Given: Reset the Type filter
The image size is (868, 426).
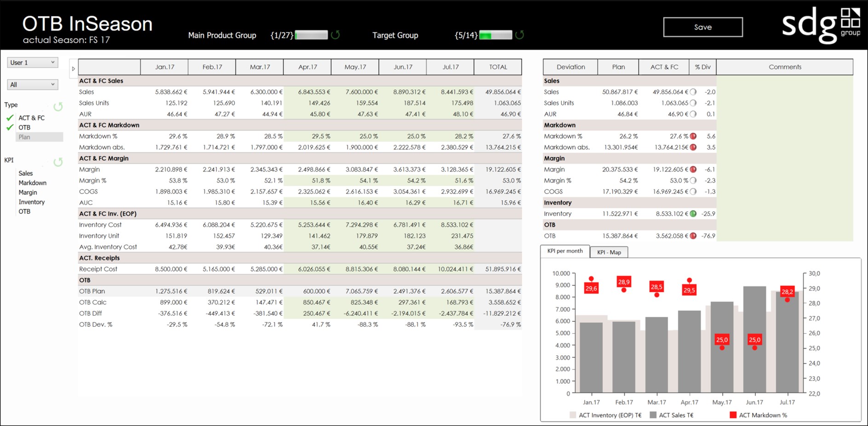Looking at the screenshot, I should (x=58, y=107).
